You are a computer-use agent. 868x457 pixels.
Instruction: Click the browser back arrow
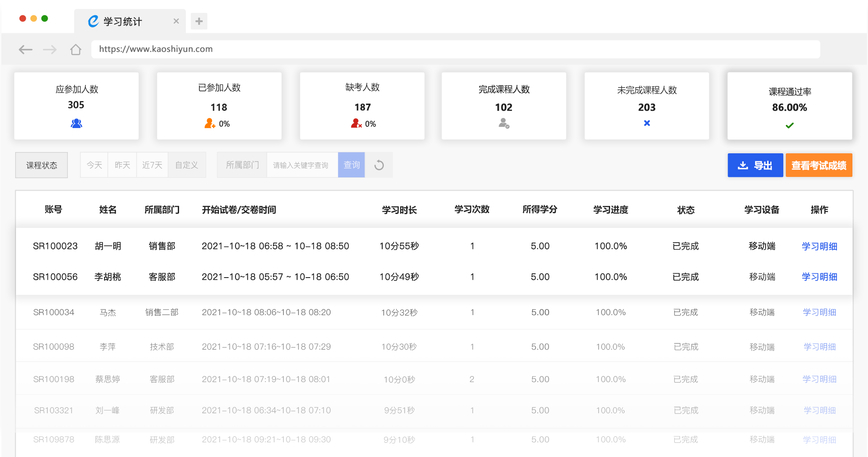point(25,50)
